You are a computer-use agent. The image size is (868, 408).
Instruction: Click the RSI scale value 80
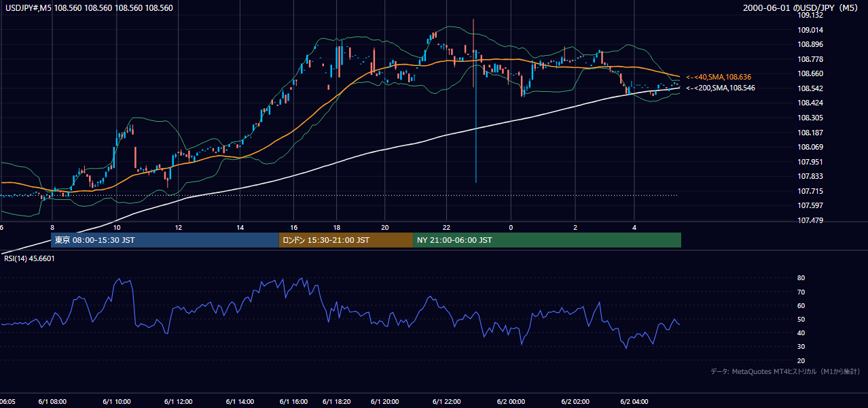point(801,278)
